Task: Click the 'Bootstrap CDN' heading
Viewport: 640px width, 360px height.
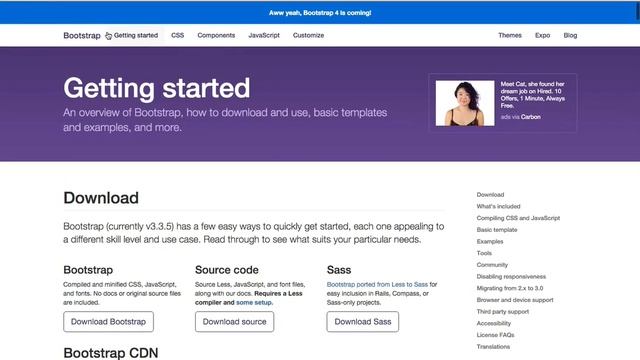Action: pyautogui.click(x=111, y=353)
